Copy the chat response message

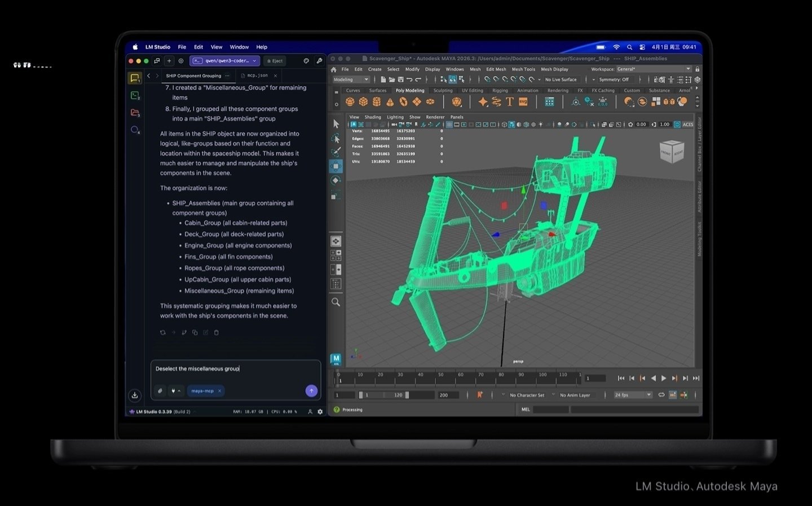pyautogui.click(x=195, y=333)
